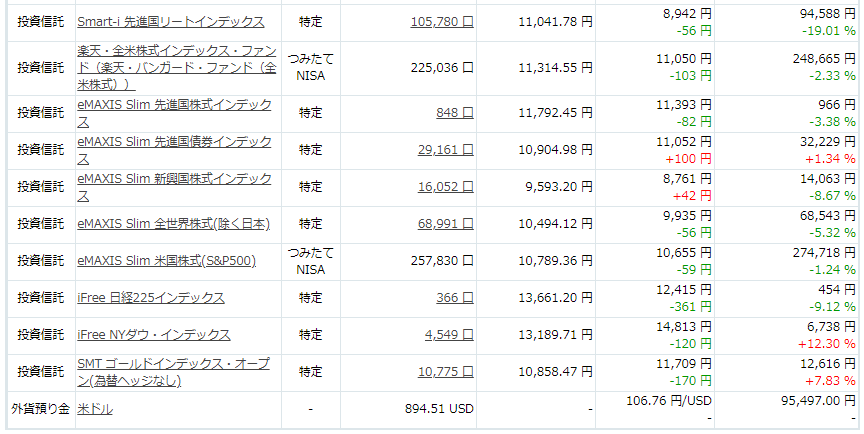Screen dimensions: 864x434
Task: Click the 848 口 holdings quantity link
Action: tap(455, 113)
